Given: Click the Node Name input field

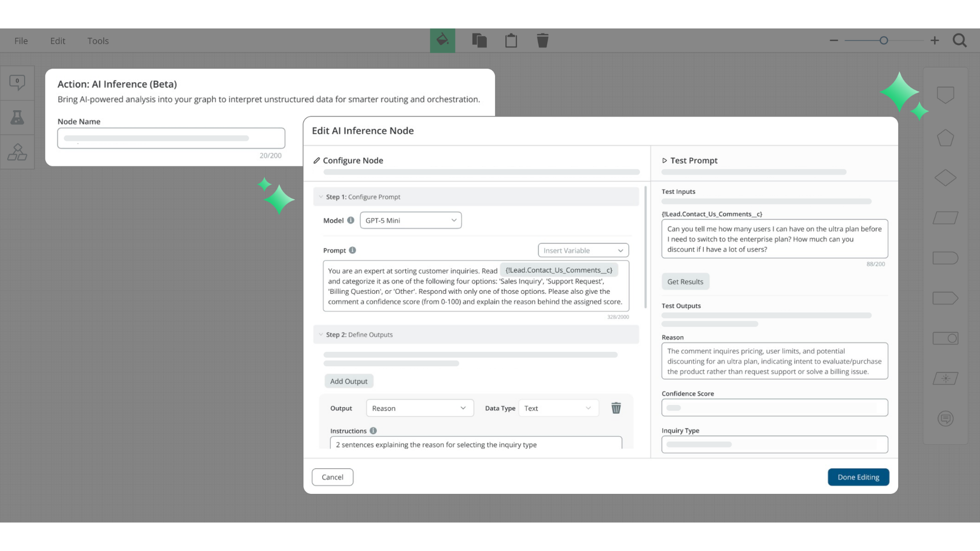Looking at the screenshot, I should tap(171, 138).
